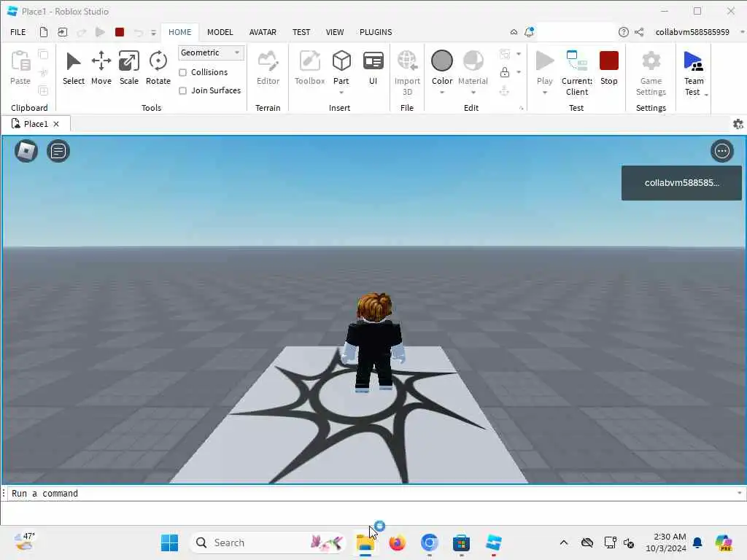Switch to the PLUGINS tab

click(x=376, y=32)
